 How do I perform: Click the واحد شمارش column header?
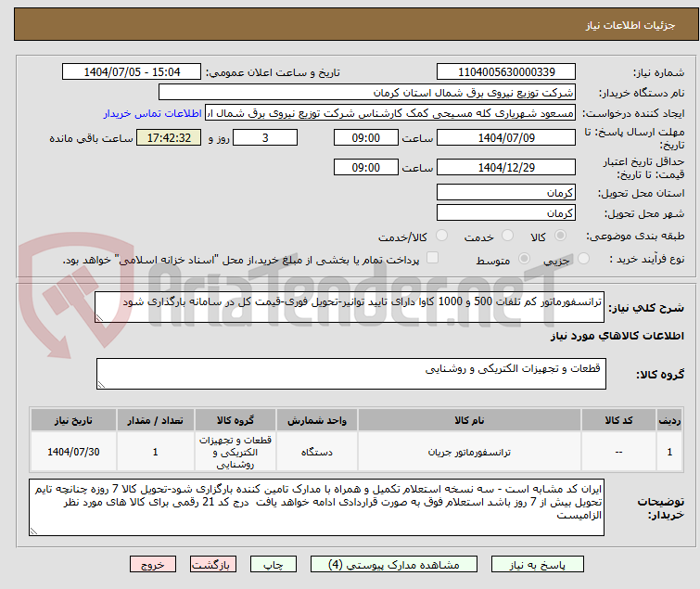(317, 420)
